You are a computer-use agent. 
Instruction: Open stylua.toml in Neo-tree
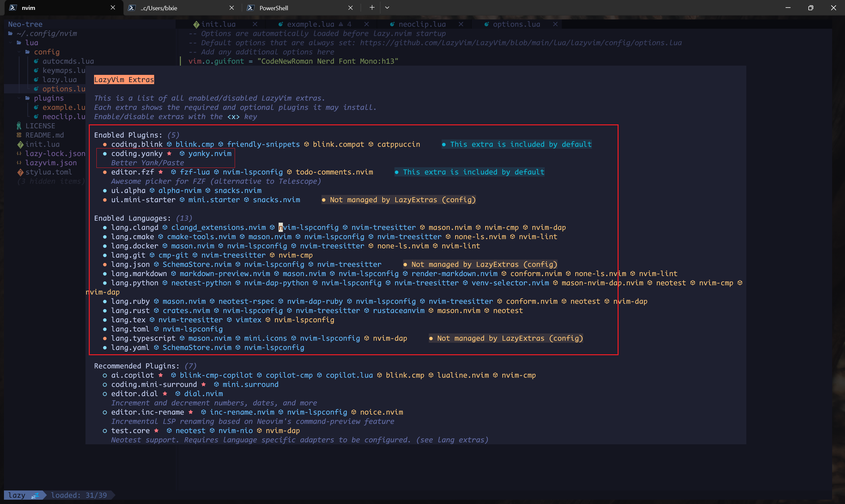[49, 172]
